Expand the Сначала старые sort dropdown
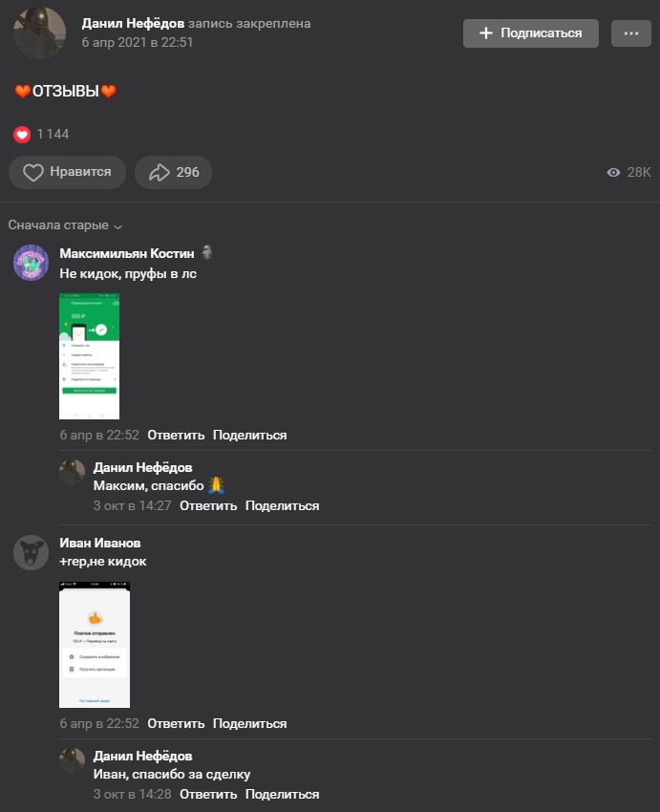The image size is (660, 812). [x=65, y=225]
